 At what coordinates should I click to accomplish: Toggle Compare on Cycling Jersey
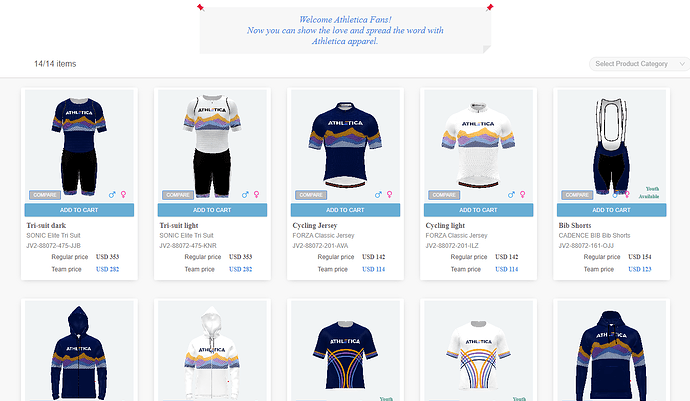point(311,195)
